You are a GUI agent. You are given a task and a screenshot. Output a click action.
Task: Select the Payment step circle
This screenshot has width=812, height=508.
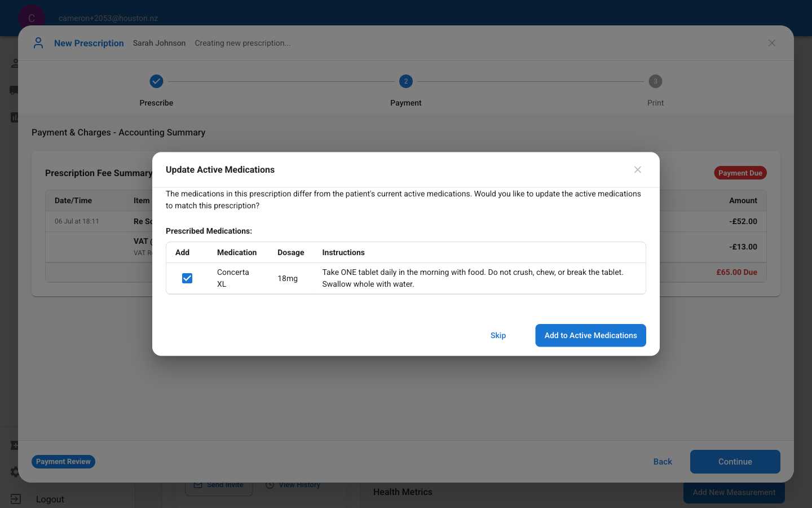406,81
